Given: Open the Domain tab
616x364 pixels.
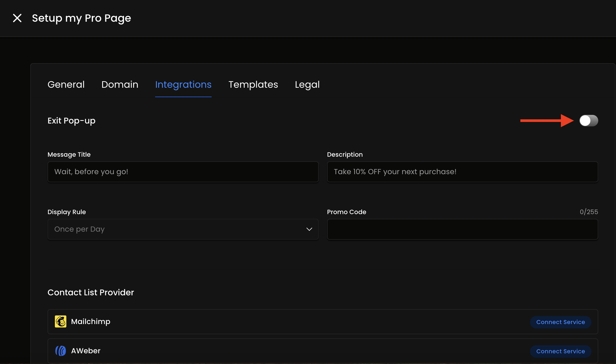Looking at the screenshot, I should (x=120, y=85).
